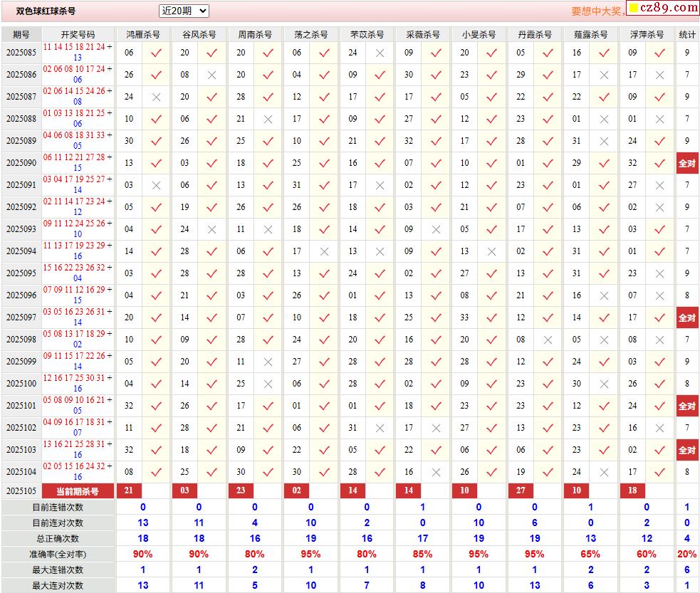Open the 近20期 period dropdown

pos(184,11)
